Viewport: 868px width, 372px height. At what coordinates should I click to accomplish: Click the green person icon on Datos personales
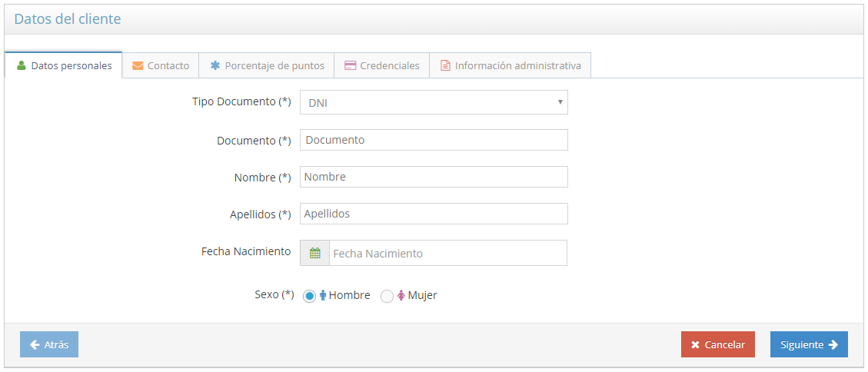pos(22,65)
